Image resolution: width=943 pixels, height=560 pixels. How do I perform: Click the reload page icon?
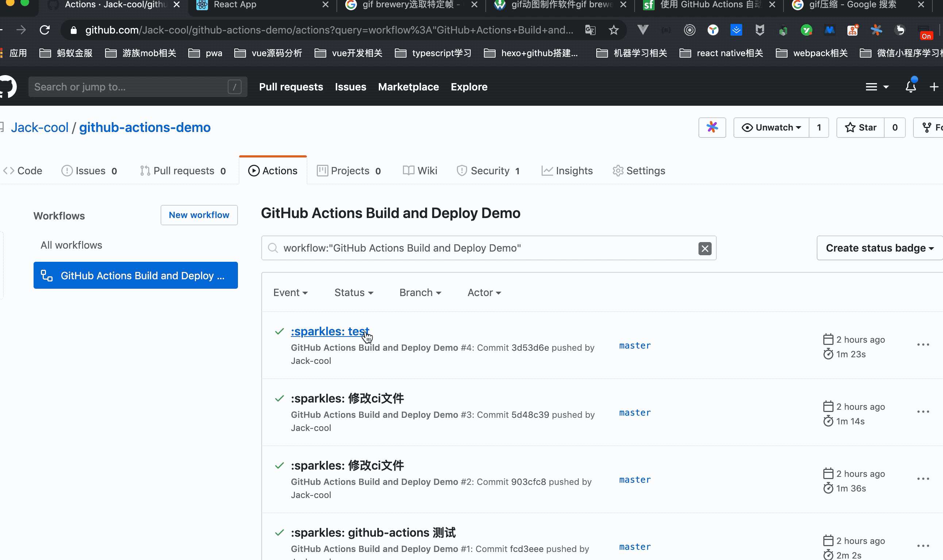[45, 30]
